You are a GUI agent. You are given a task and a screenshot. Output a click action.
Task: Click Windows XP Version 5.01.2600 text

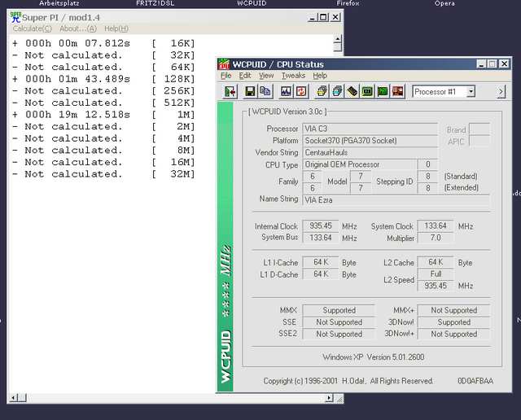(373, 357)
